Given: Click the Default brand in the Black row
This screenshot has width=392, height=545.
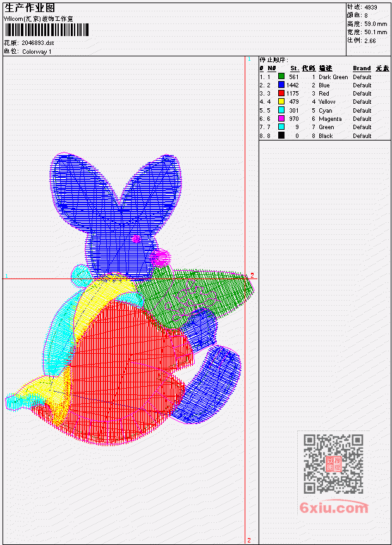Looking at the screenshot, I should [362, 136].
